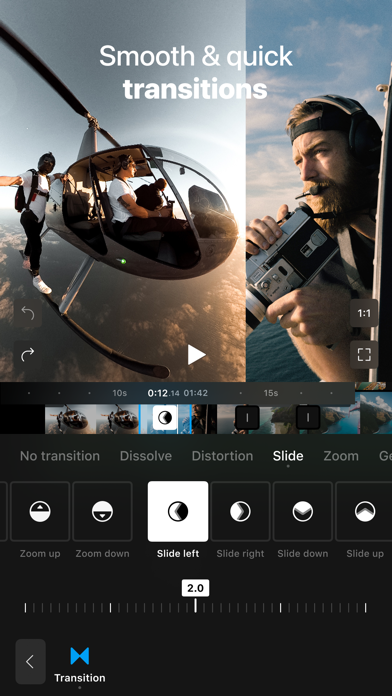Open the Zoom transitions tab

(x=341, y=456)
